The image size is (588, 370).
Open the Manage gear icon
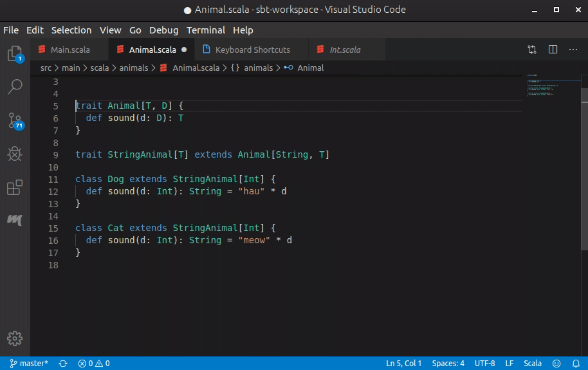(x=15, y=338)
